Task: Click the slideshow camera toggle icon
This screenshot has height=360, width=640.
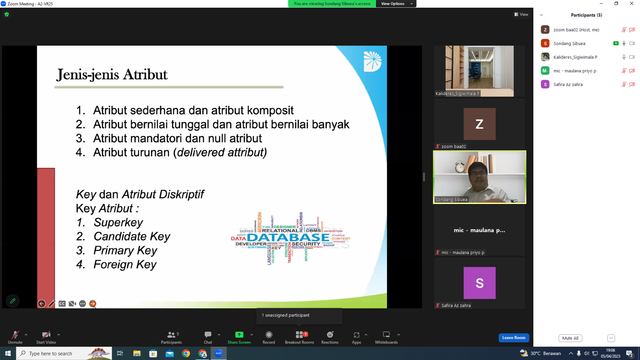Action: [72, 303]
